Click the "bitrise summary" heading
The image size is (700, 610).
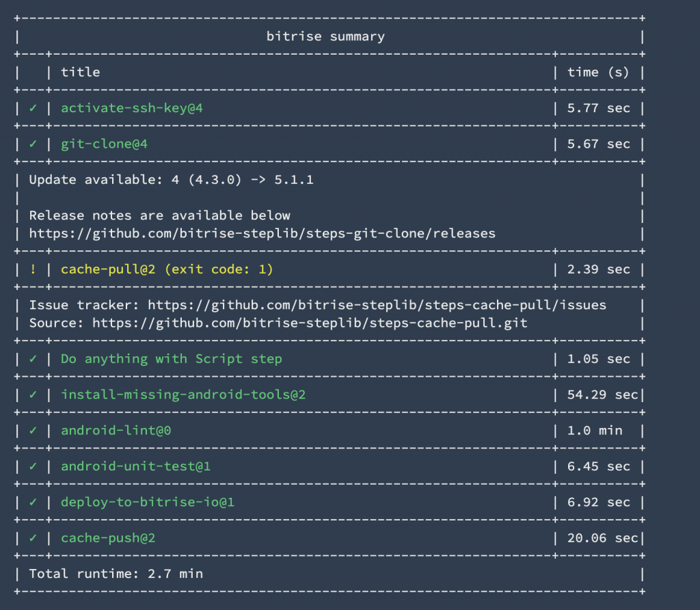pos(325,36)
